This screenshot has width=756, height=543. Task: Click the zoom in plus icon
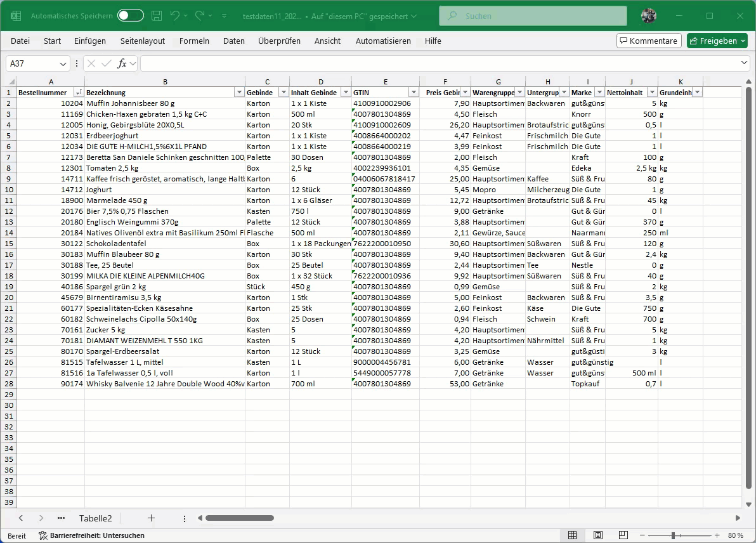717,535
